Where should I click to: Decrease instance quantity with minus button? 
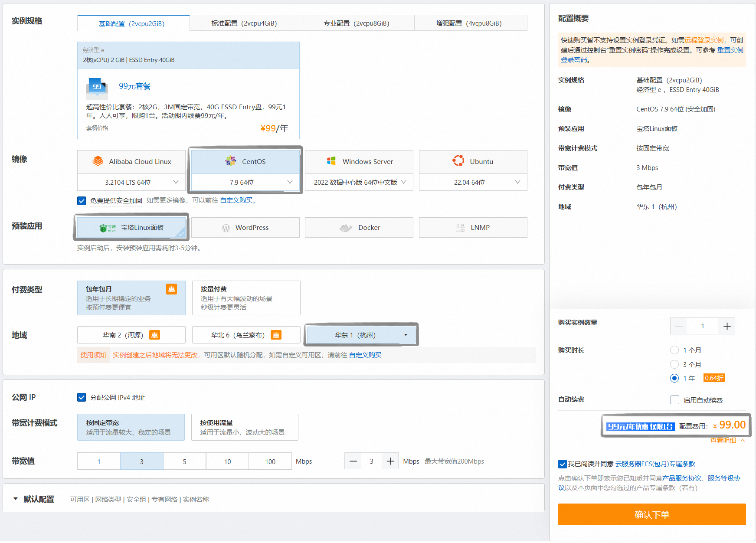tap(679, 326)
